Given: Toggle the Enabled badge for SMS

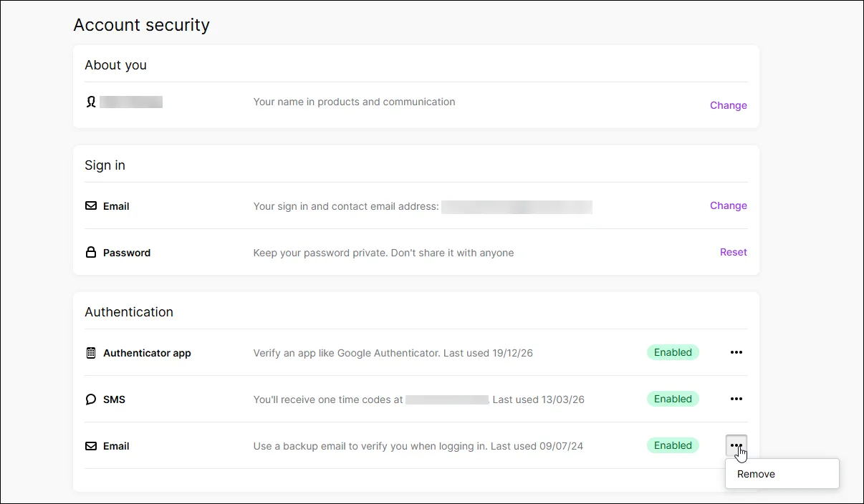Looking at the screenshot, I should point(673,399).
